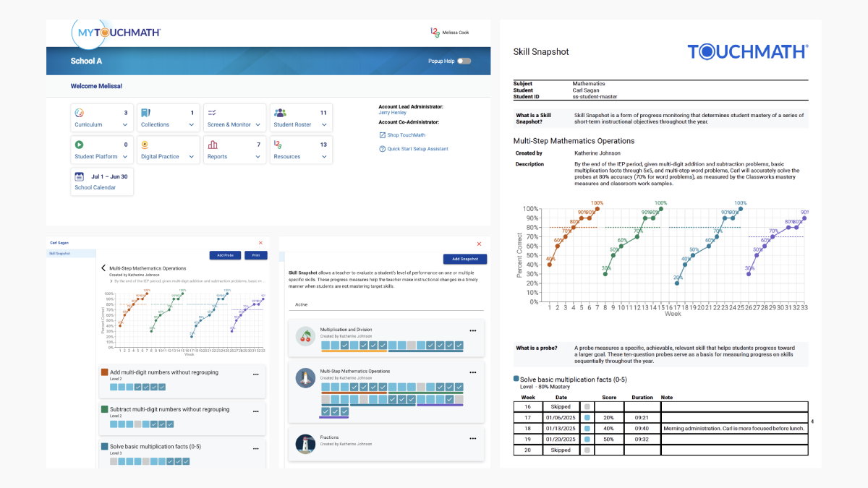Click the Melissa Cook user name
This screenshot has height=488, width=868.
tap(456, 33)
